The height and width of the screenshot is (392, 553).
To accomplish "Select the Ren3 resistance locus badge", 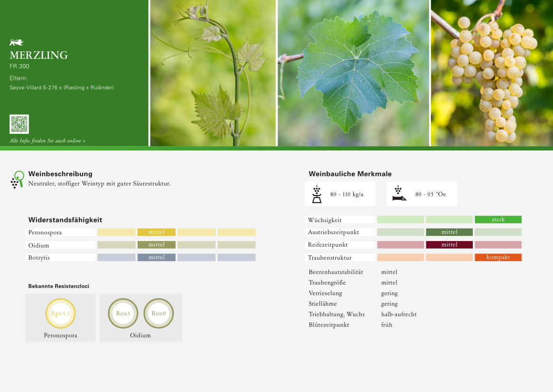I will point(123,313).
